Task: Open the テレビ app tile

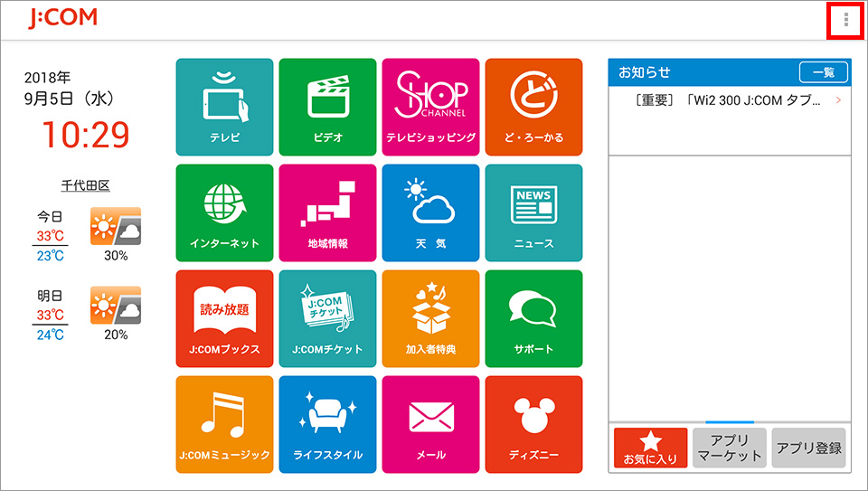Action: (x=224, y=107)
